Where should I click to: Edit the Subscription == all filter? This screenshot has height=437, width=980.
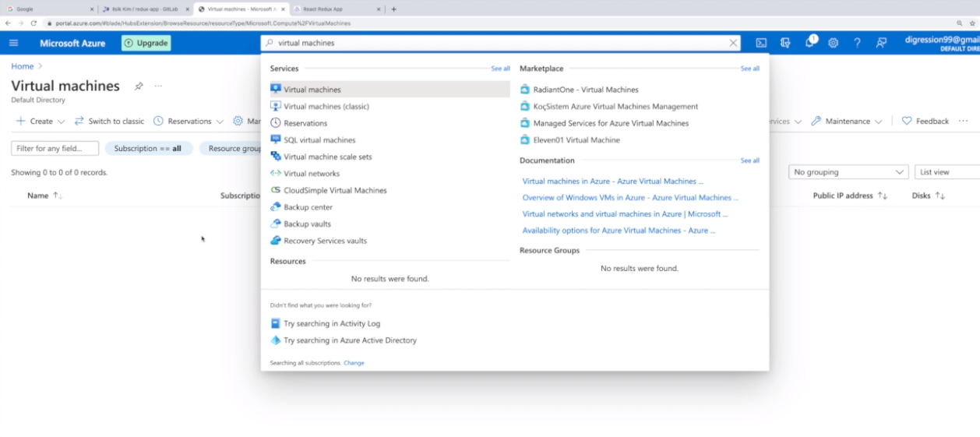148,148
